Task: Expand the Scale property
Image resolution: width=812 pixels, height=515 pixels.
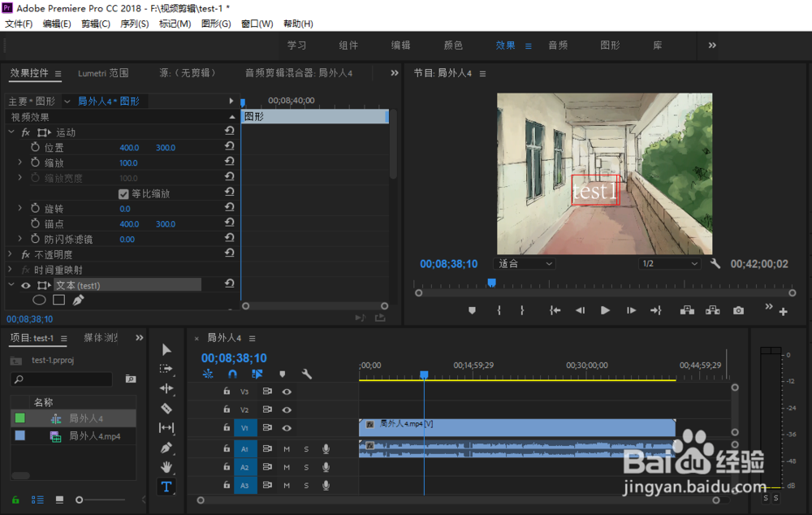Action: coord(19,162)
